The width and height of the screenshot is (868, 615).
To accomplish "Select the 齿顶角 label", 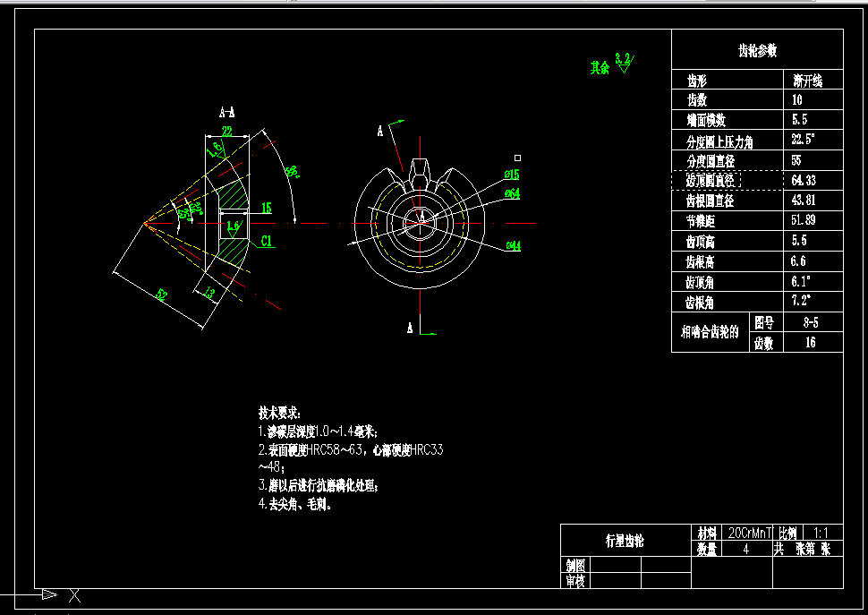I will click(700, 282).
